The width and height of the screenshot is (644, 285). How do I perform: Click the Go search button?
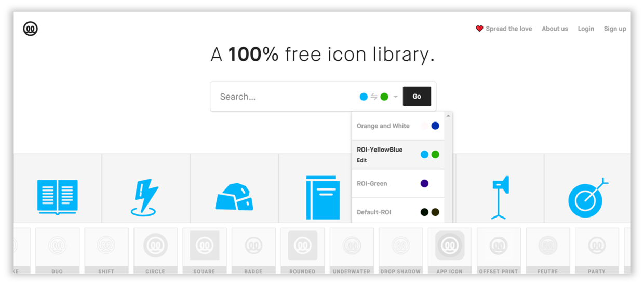click(417, 97)
